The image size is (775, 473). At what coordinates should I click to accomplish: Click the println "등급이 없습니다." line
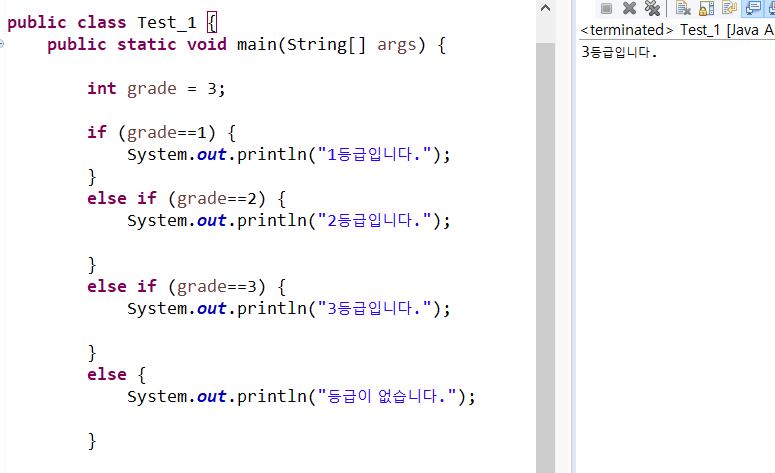tap(301, 396)
